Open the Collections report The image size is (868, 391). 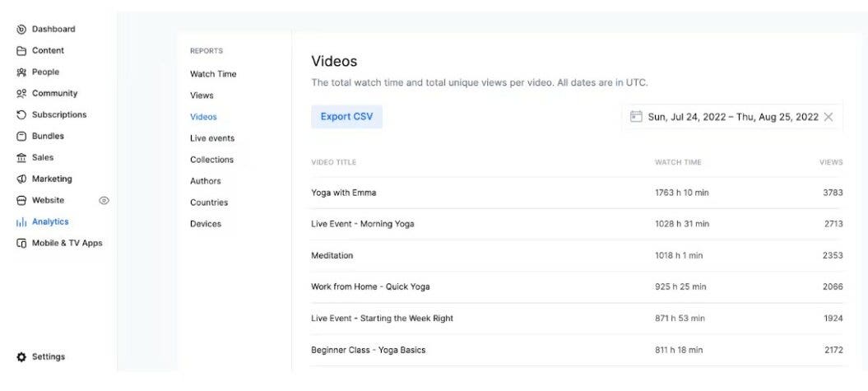coord(211,160)
